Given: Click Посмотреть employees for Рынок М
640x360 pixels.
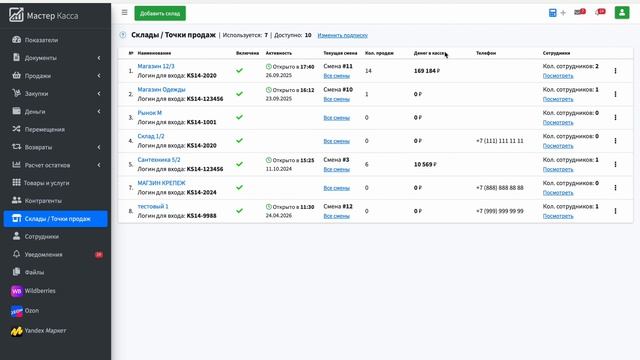Looking at the screenshot, I should point(558,122).
